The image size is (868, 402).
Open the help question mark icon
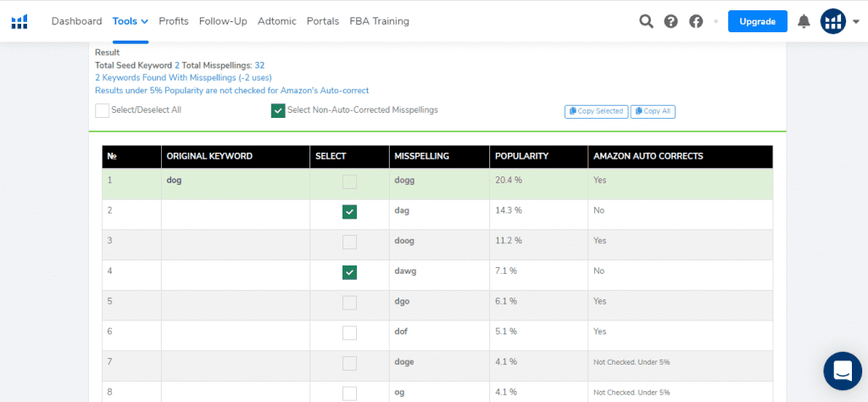[x=671, y=21]
